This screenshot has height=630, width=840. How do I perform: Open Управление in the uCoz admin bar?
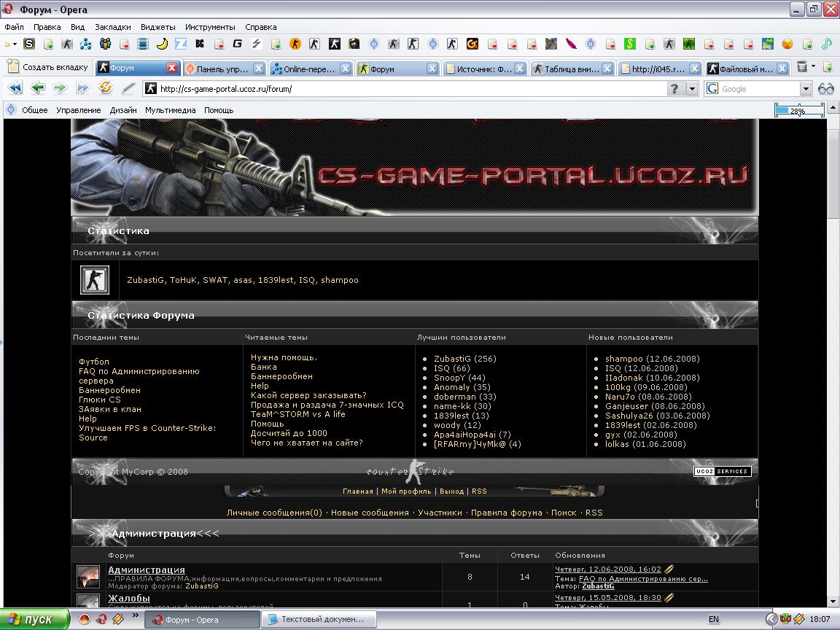78,110
